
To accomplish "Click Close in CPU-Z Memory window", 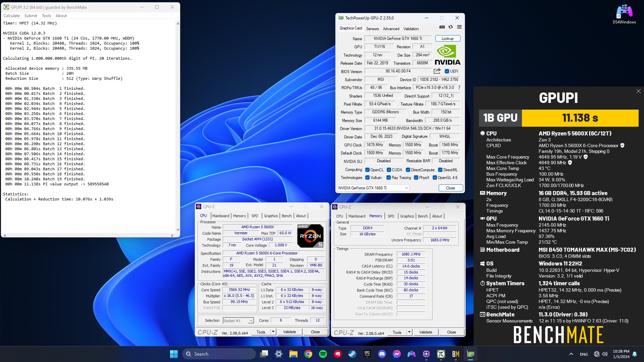I will coord(451,332).
